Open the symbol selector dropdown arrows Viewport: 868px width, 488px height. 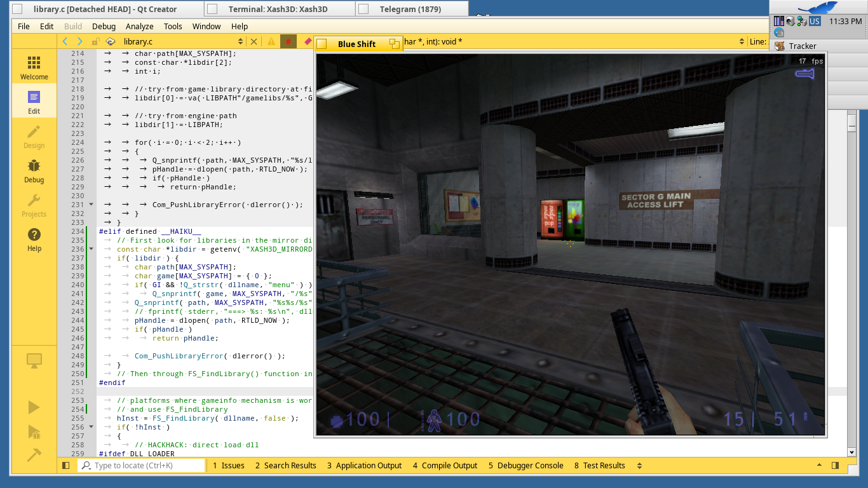(742, 41)
